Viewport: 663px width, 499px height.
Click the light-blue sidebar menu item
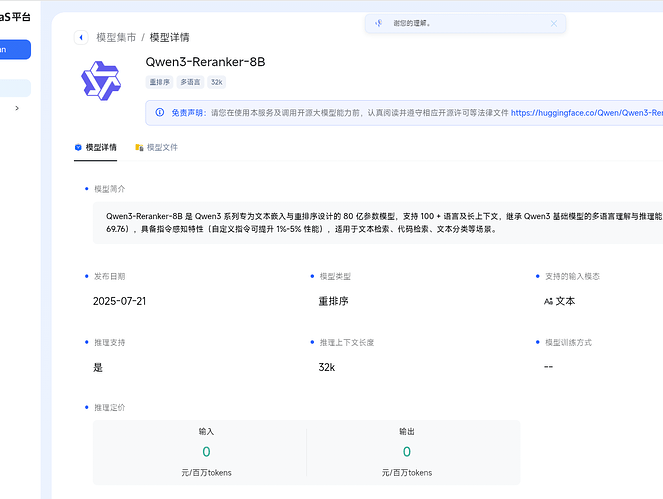[15, 88]
